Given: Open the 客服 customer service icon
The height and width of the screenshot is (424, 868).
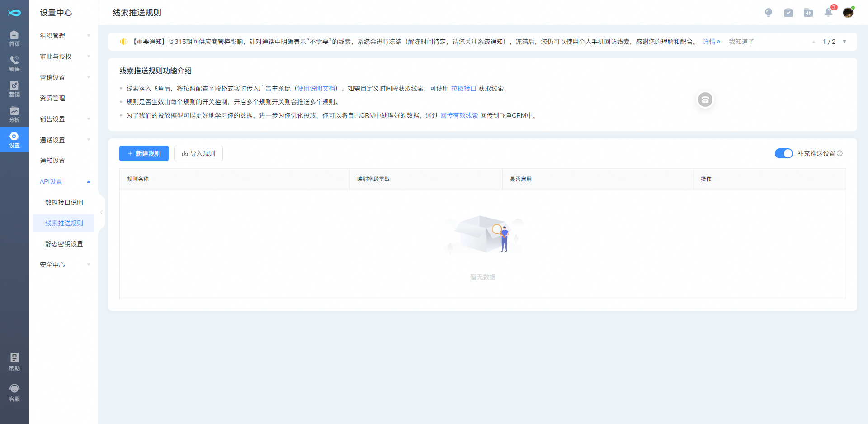Looking at the screenshot, I should [x=14, y=392].
